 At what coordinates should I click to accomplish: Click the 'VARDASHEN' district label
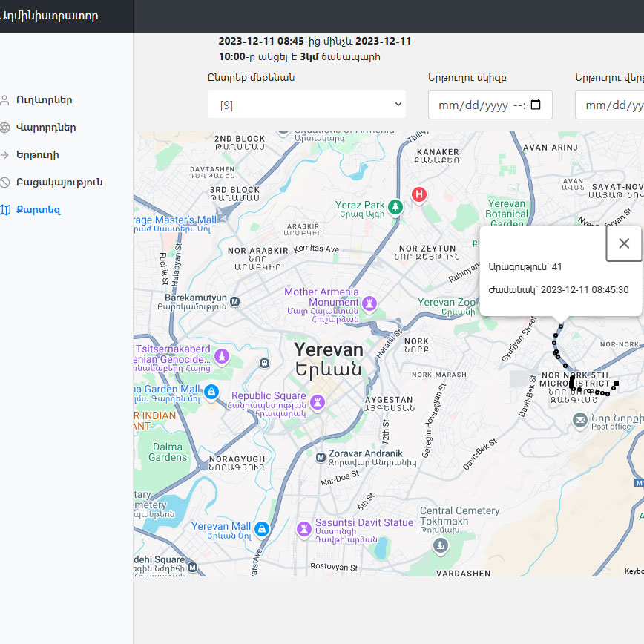pos(463,574)
